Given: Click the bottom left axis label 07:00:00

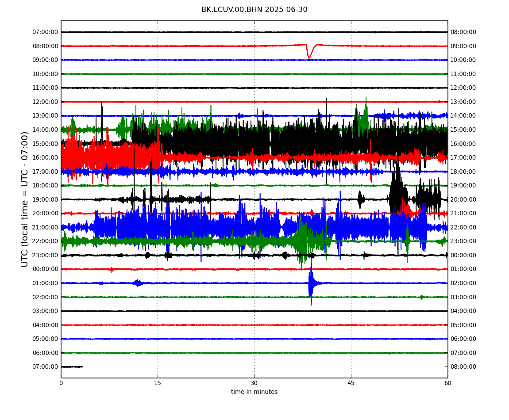Looking at the screenshot, I should tap(45, 367).
